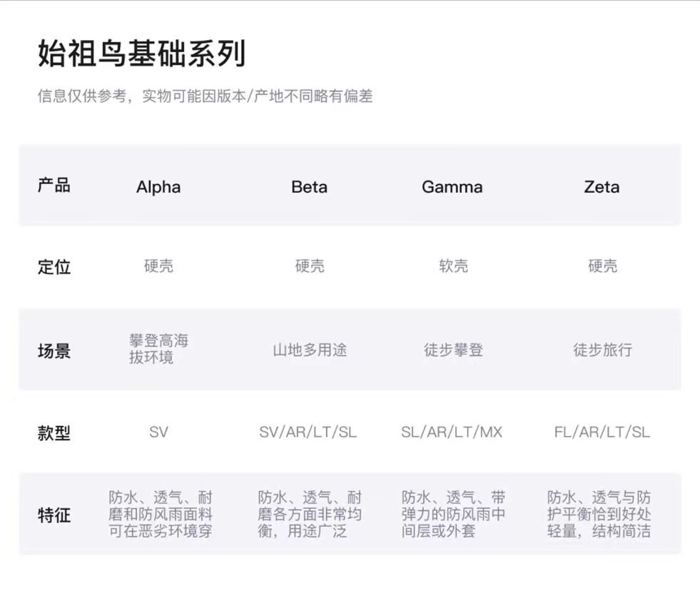Select the SL/AR/LT/MX model cell

(x=452, y=432)
